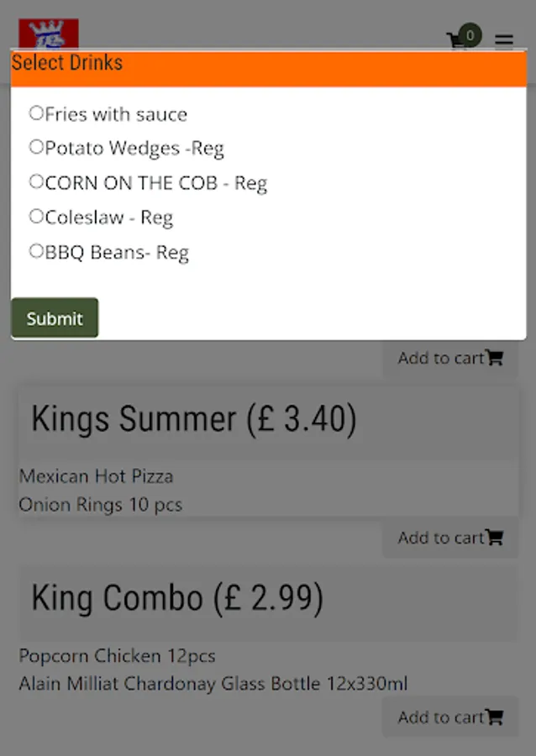Screen dimensions: 536x756
Task: Click the orange Select Drinks header
Action: (268, 67)
